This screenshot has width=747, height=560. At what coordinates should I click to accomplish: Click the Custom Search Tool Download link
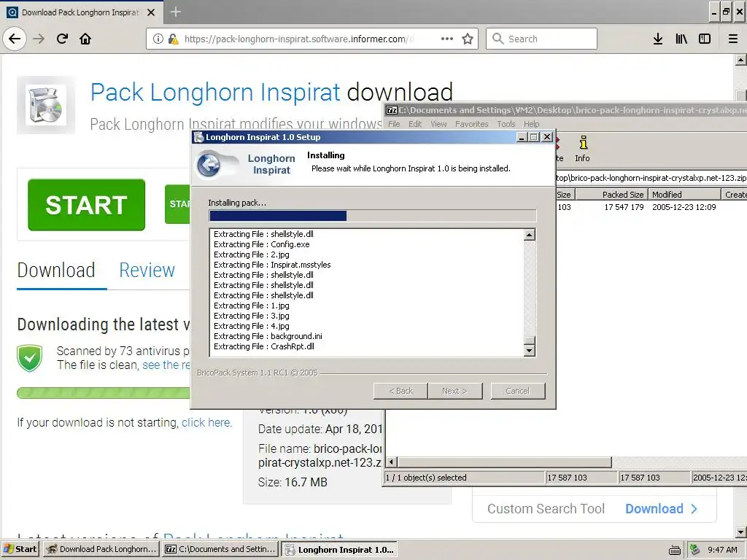click(661, 508)
